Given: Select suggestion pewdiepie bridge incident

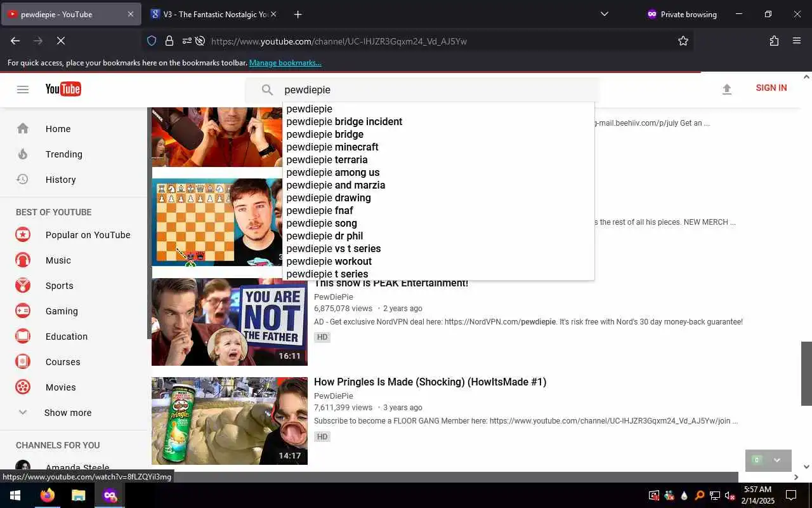Looking at the screenshot, I should [x=438, y=122].
